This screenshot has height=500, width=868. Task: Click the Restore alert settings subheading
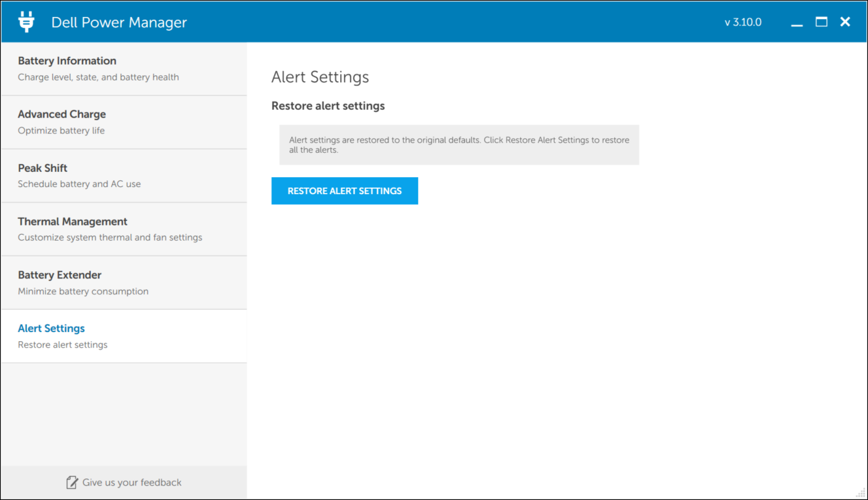coord(328,105)
